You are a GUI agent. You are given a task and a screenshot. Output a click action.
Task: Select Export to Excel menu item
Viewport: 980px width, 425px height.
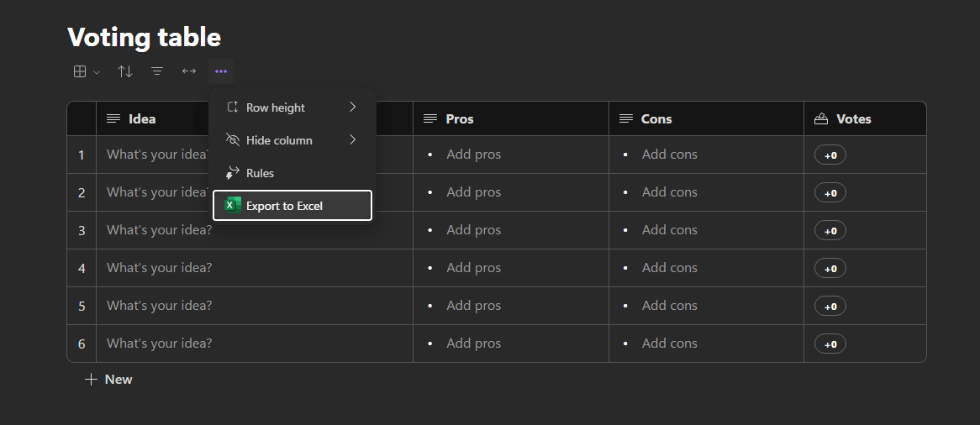(284, 206)
